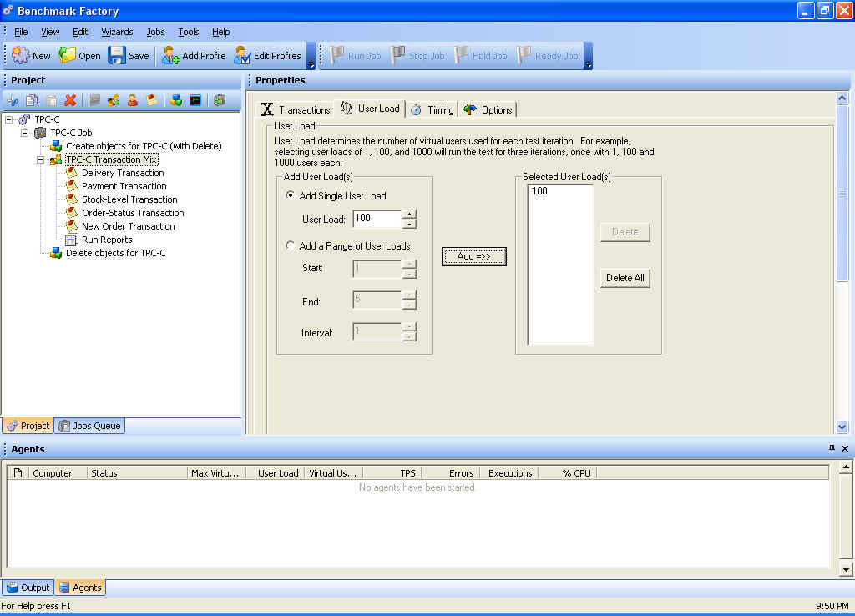Viewport: 855px width, 616px height.
Task: Collapse the TPC-C Job tree node
Action: tap(25, 133)
